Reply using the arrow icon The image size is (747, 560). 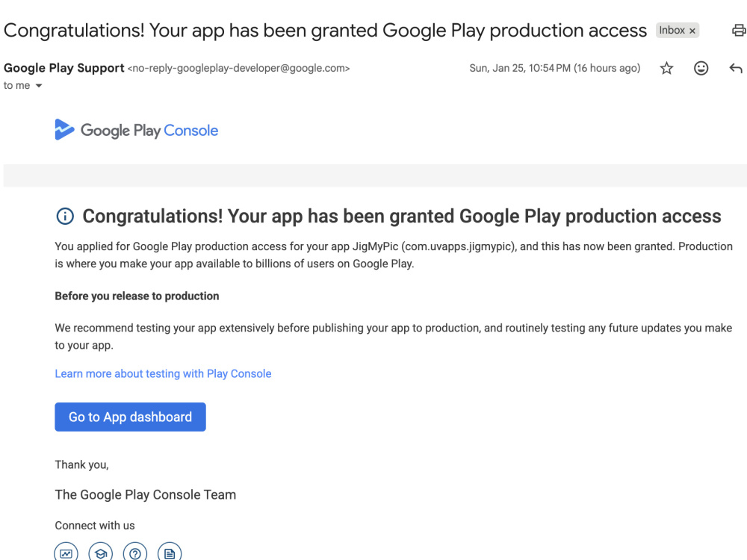pyautogui.click(x=736, y=68)
